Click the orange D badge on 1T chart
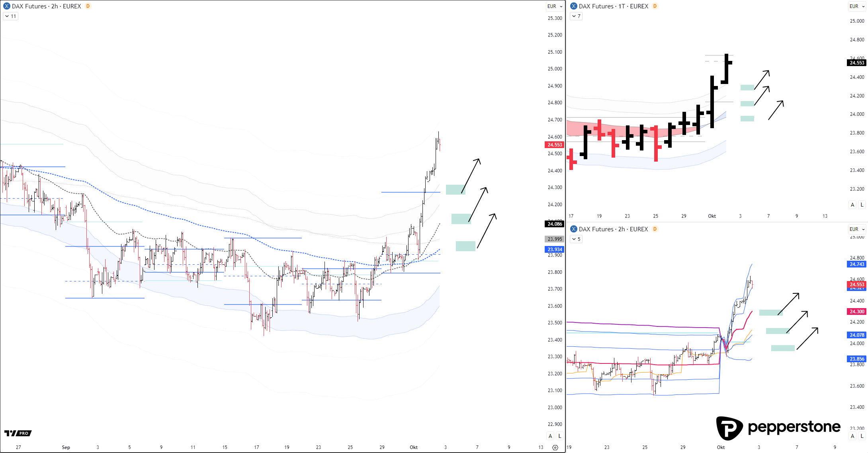868x453 pixels. pyautogui.click(x=655, y=6)
